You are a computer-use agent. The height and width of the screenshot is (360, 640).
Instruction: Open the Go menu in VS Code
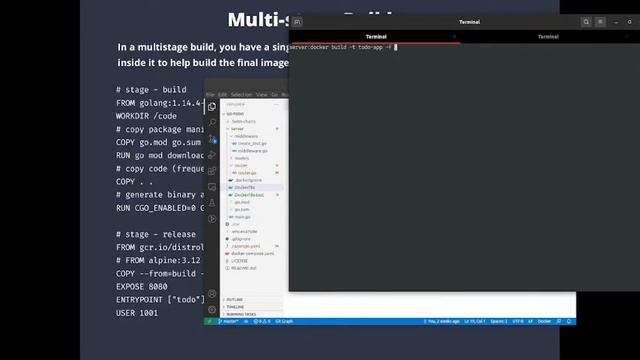[x=275, y=95]
